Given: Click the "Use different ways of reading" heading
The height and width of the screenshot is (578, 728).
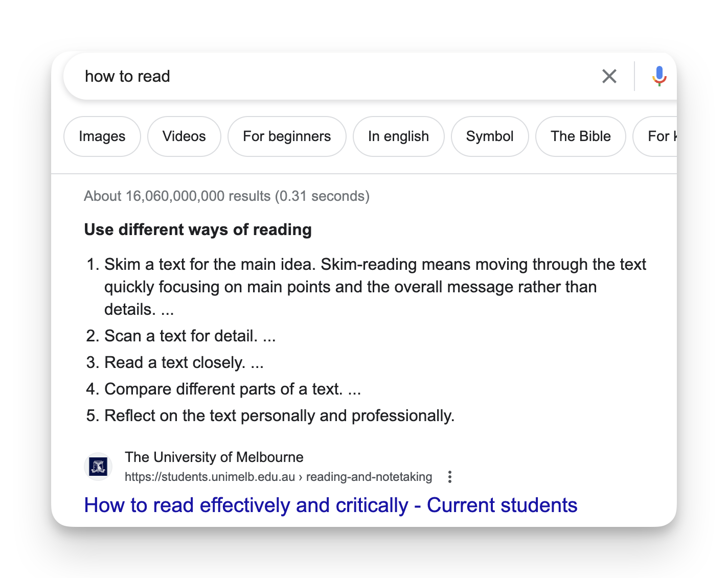Looking at the screenshot, I should [198, 229].
